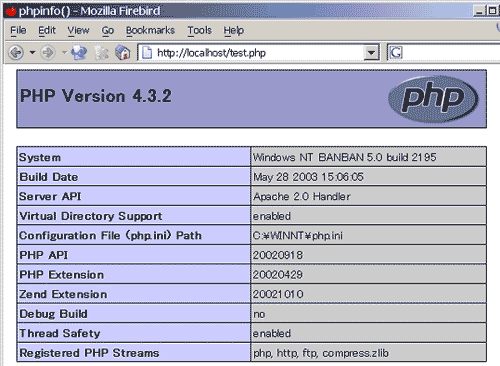The width and height of the screenshot is (500, 366).
Task: Click the 20021010 value
Action: [x=278, y=294]
